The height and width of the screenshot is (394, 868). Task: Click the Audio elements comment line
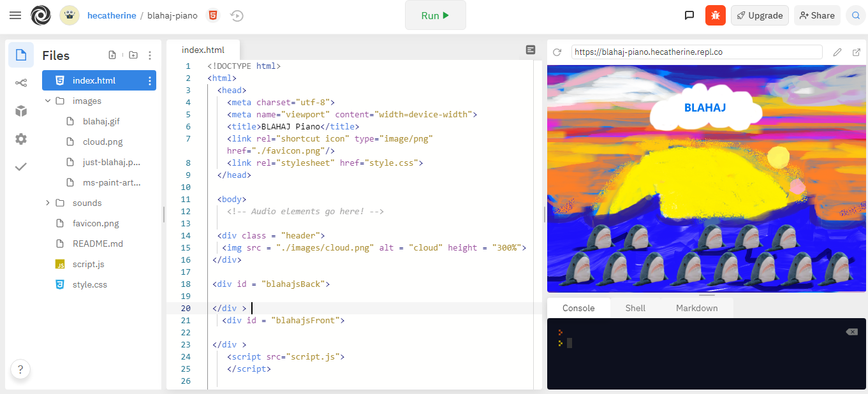305,211
